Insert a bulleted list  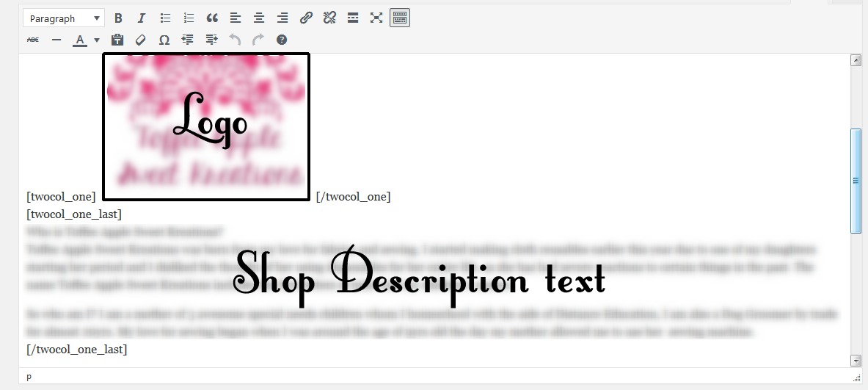(165, 18)
